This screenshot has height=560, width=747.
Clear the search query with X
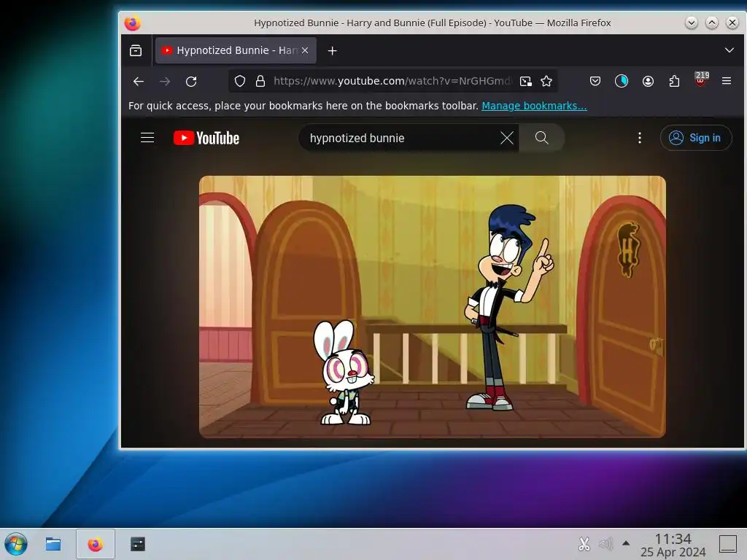click(x=507, y=138)
